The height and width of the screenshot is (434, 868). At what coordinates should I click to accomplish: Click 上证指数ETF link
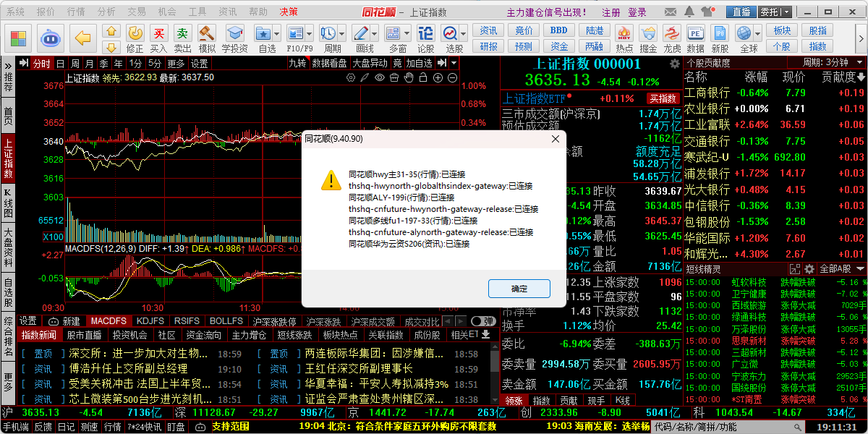coord(535,98)
